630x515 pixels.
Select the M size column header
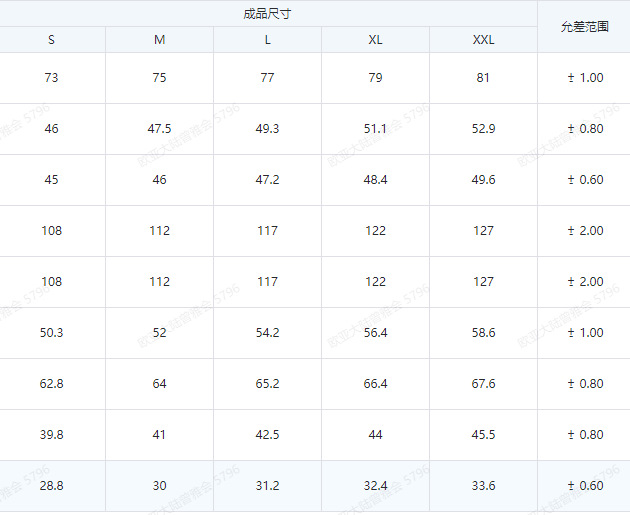(160, 40)
